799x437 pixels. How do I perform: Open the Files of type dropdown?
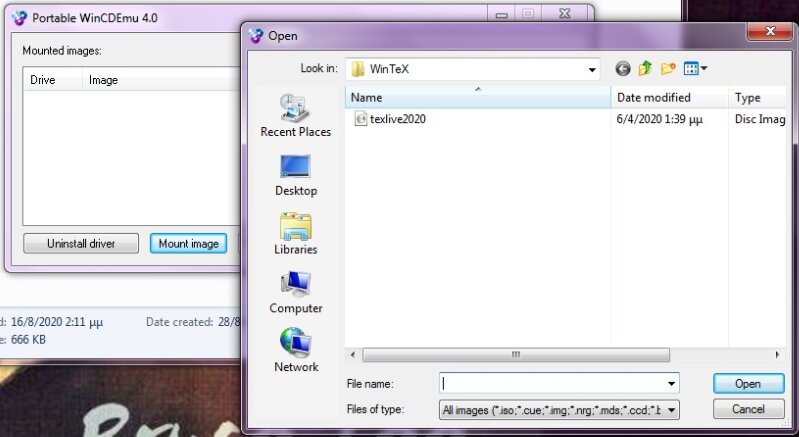click(x=672, y=409)
